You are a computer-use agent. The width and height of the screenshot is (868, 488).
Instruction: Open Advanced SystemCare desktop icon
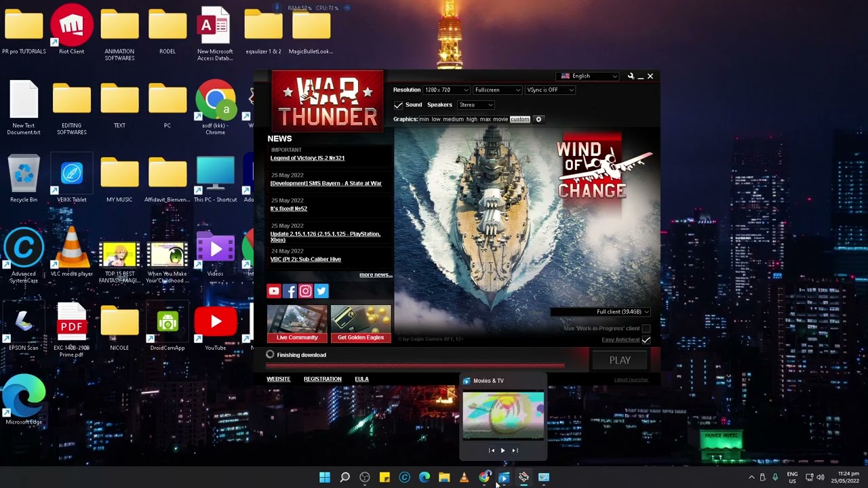(24, 256)
